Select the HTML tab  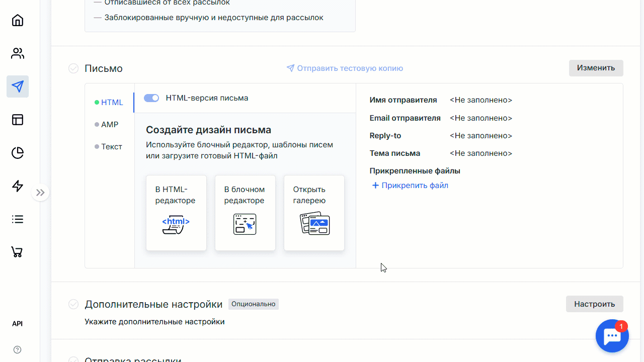click(112, 102)
